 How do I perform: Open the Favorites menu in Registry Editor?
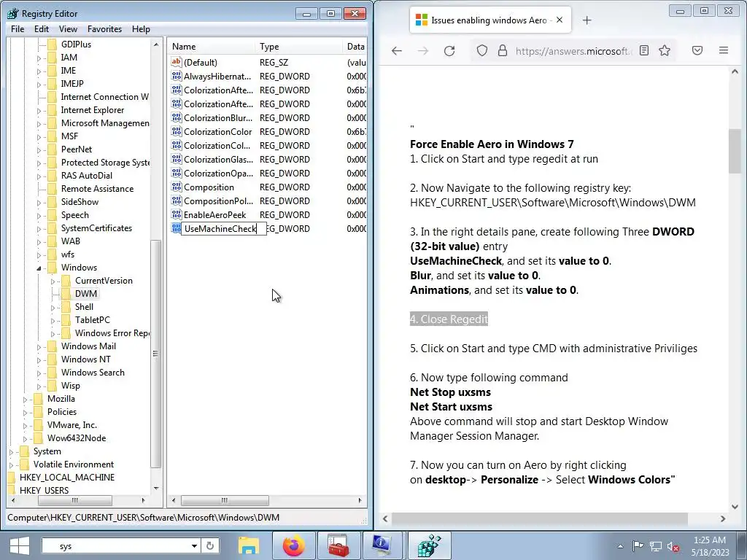104,29
